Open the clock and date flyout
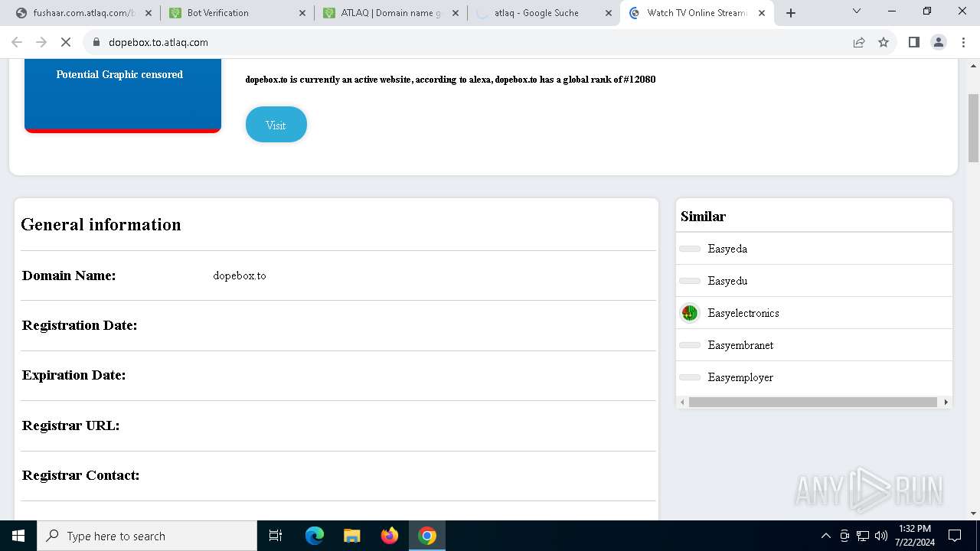Image resolution: width=980 pixels, height=551 pixels. 915,536
